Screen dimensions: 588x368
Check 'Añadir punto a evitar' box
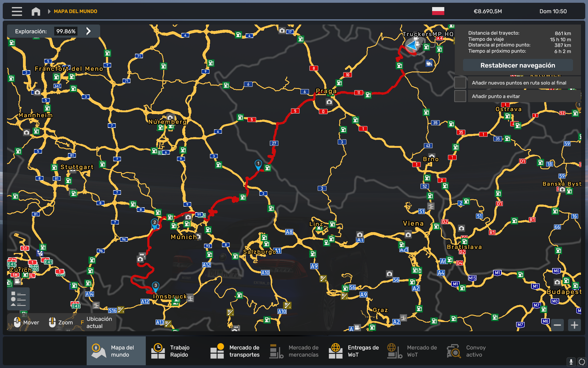click(x=460, y=96)
